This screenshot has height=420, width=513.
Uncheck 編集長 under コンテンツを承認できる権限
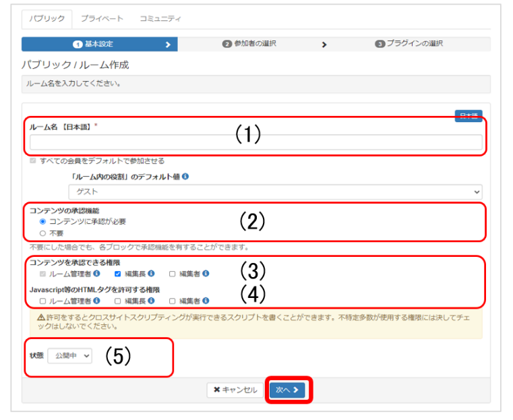[x=117, y=274]
